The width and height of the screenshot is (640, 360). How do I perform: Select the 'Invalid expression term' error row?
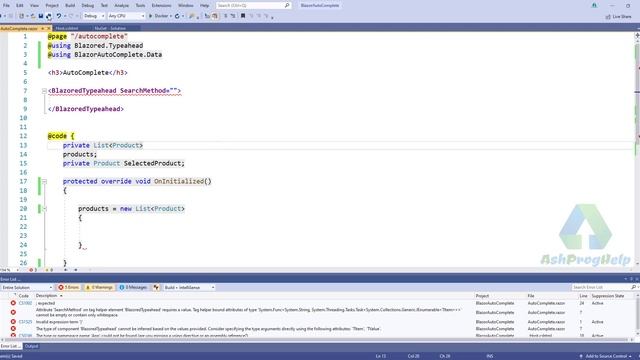click(318, 322)
